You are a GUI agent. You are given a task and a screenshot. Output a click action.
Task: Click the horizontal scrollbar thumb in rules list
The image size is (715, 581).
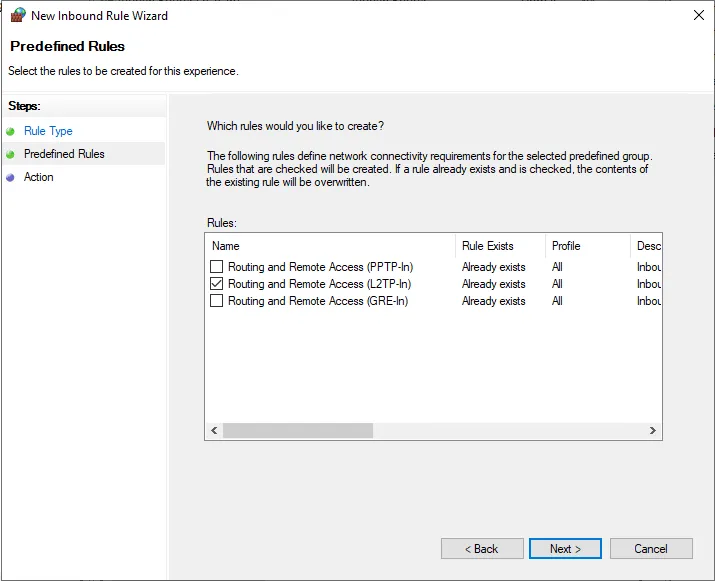(297, 430)
